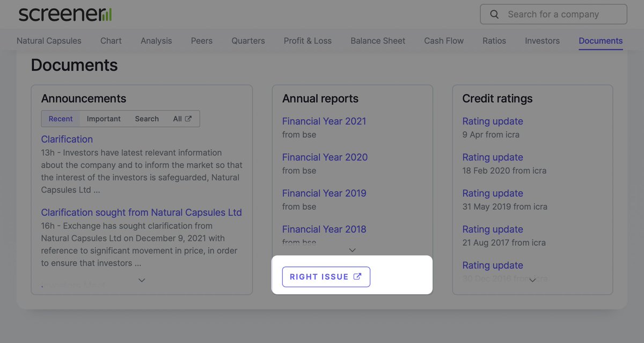The width and height of the screenshot is (644, 343).
Task: Jump to Quarters section
Action: [248, 41]
